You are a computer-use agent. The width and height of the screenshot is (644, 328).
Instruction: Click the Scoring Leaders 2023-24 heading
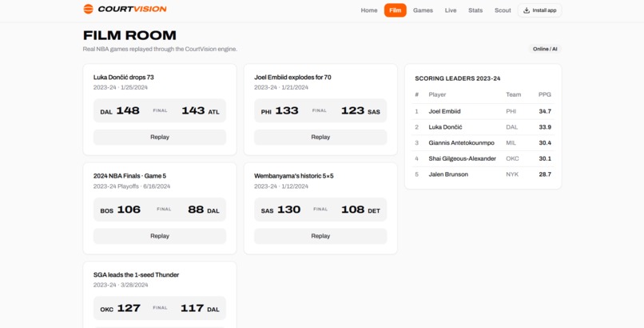pyautogui.click(x=458, y=78)
